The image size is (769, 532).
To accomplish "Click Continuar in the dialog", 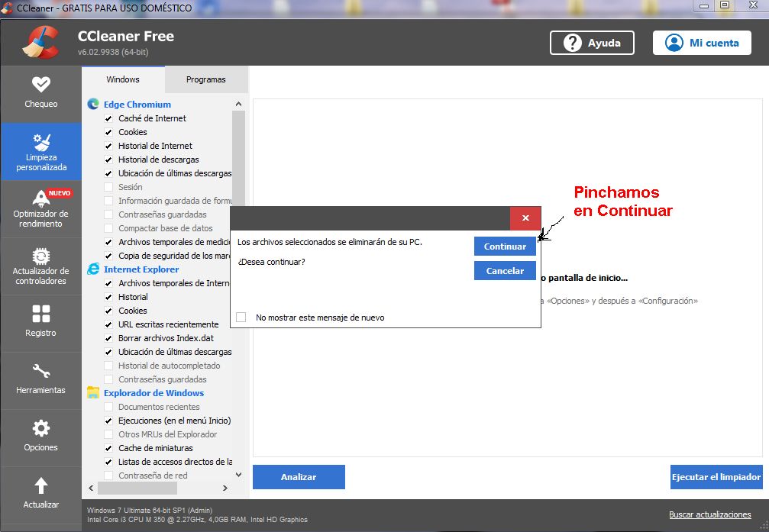I will (x=505, y=246).
